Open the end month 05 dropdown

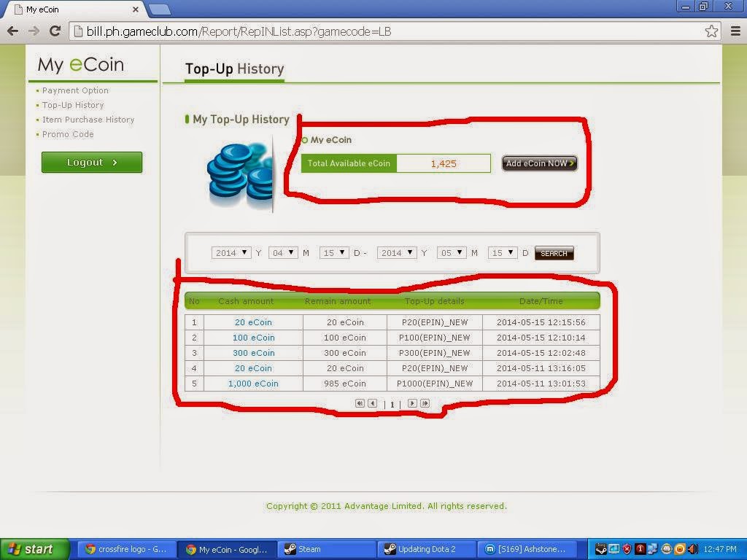click(452, 253)
